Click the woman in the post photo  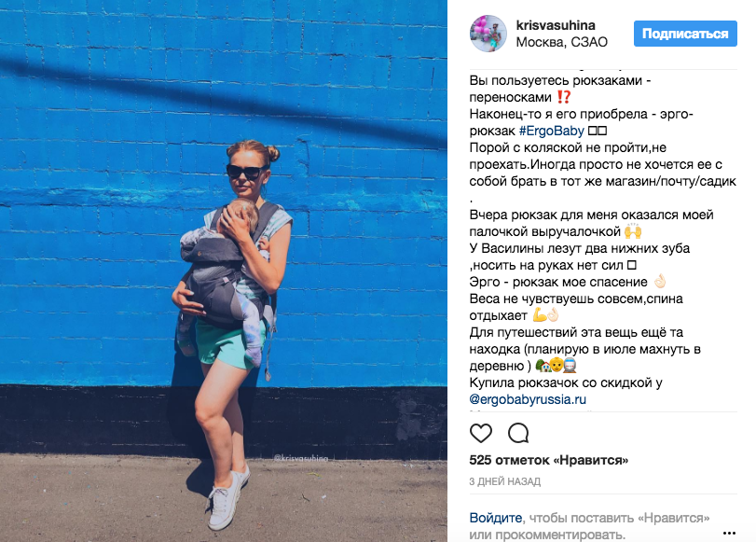(230, 333)
